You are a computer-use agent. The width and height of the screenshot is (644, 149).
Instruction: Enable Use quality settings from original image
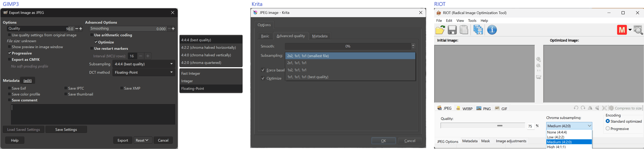coord(9,35)
